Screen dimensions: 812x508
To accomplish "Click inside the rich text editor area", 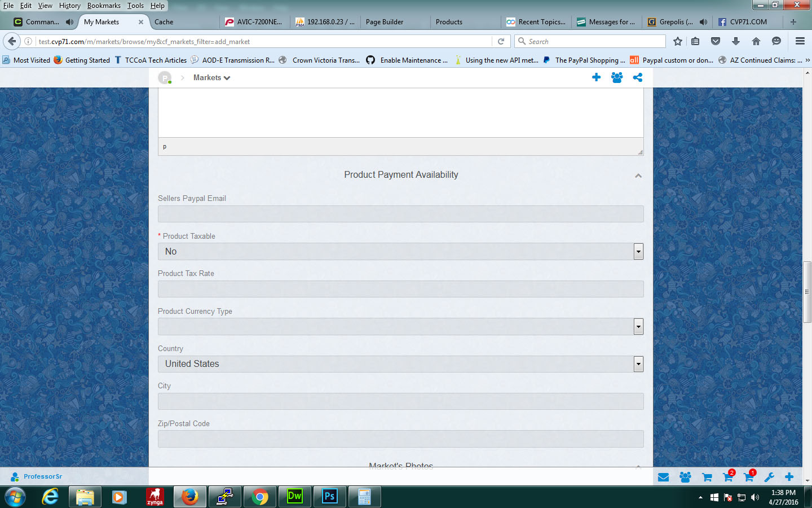I will coord(400,112).
